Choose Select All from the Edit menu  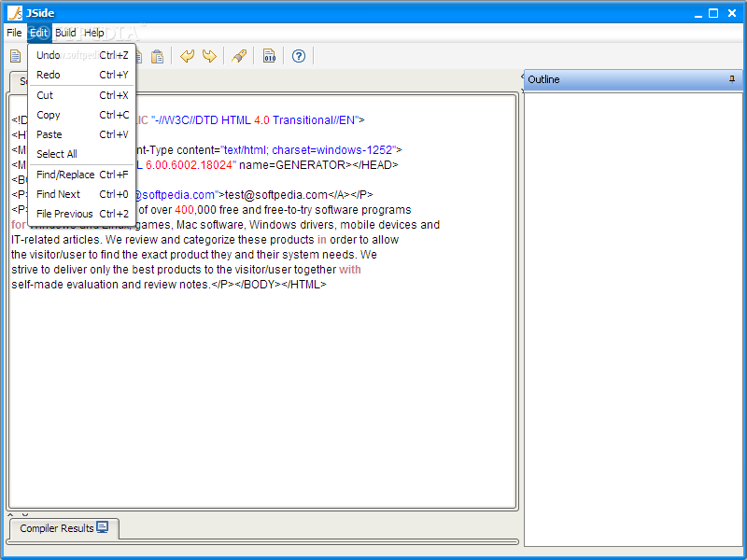click(x=82, y=154)
